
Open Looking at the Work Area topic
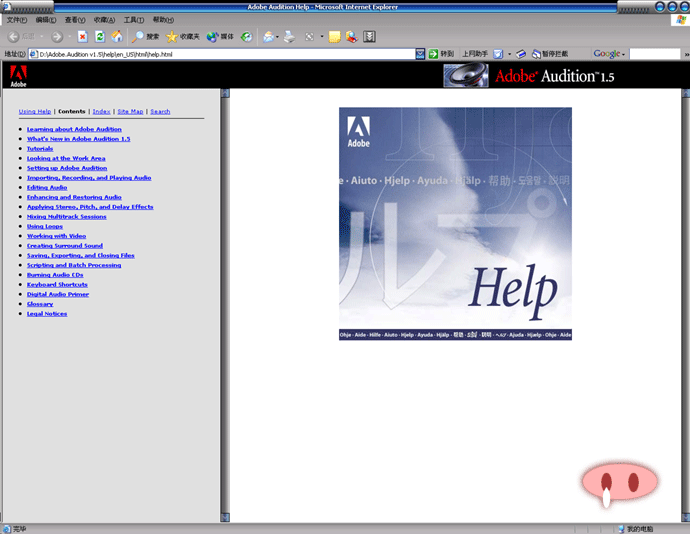(66, 158)
